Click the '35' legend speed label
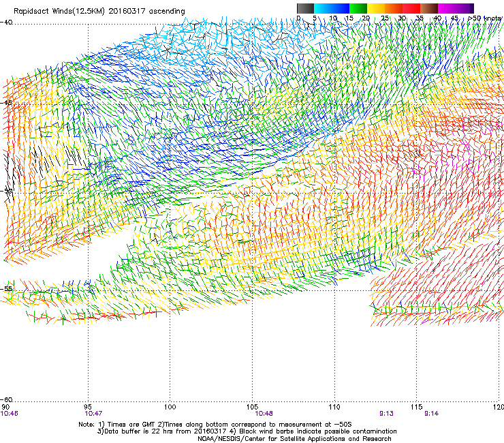 [x=420, y=18]
